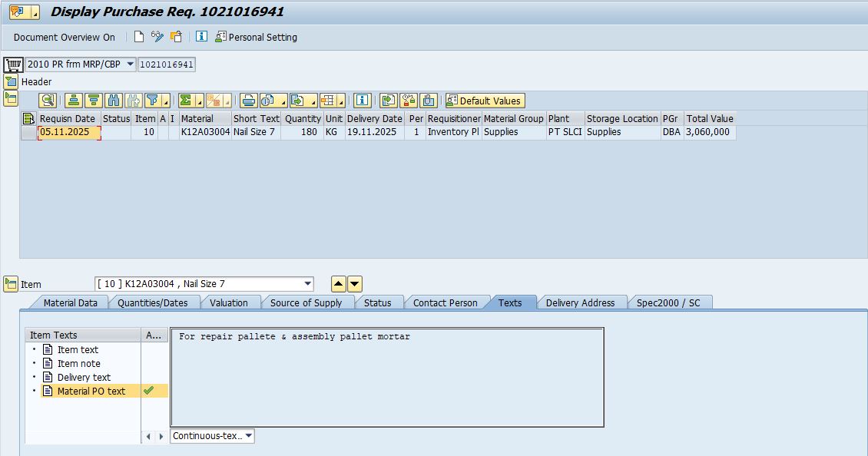Click Document Overview On button
The height and width of the screenshot is (456, 868).
coord(65,37)
